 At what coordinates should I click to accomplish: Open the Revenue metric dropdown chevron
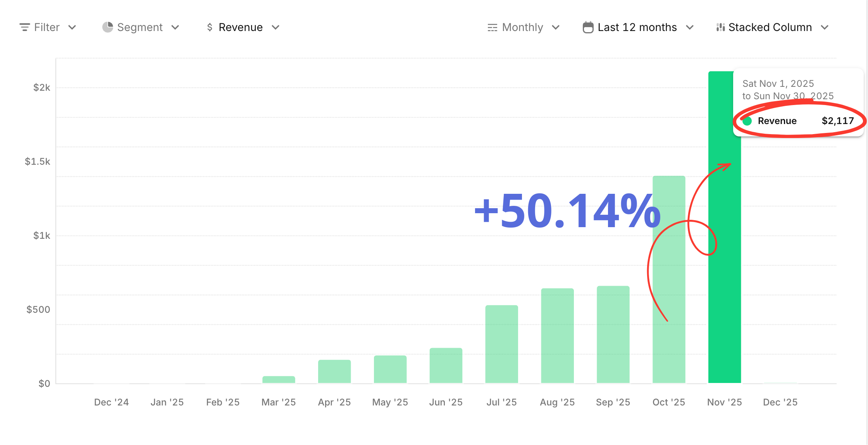tap(276, 27)
